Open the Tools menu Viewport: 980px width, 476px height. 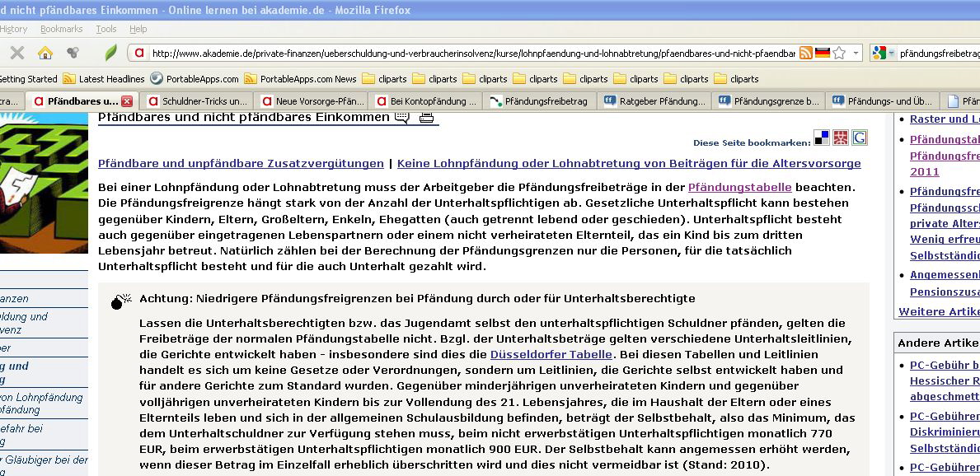coord(106,27)
